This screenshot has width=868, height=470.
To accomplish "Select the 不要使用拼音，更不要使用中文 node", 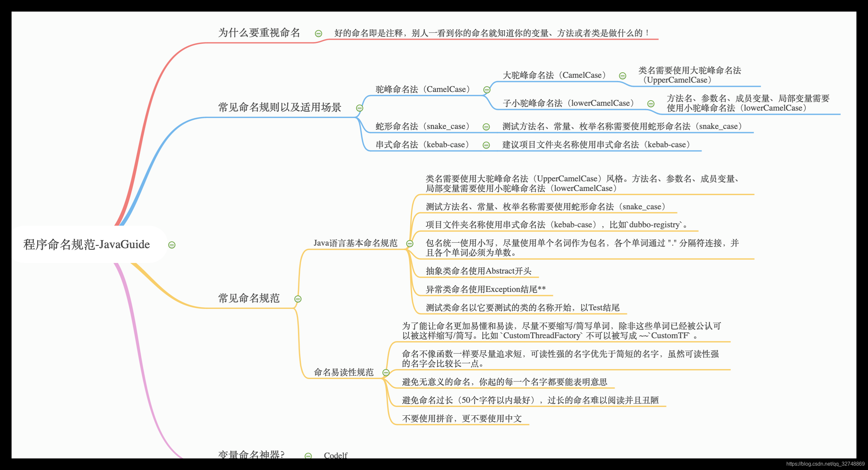I will point(462,419).
